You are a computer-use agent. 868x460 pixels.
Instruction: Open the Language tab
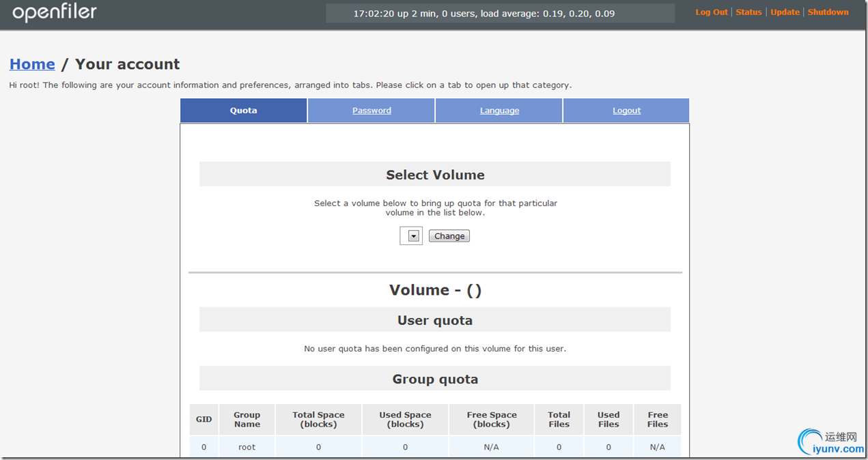click(499, 111)
